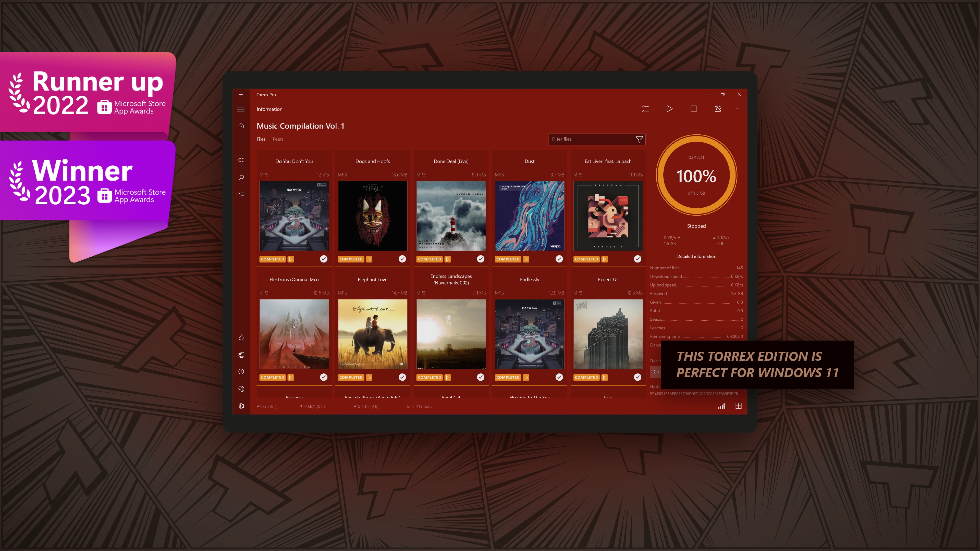
Task: Click the settings gear sidebar icon
Action: coord(241,406)
